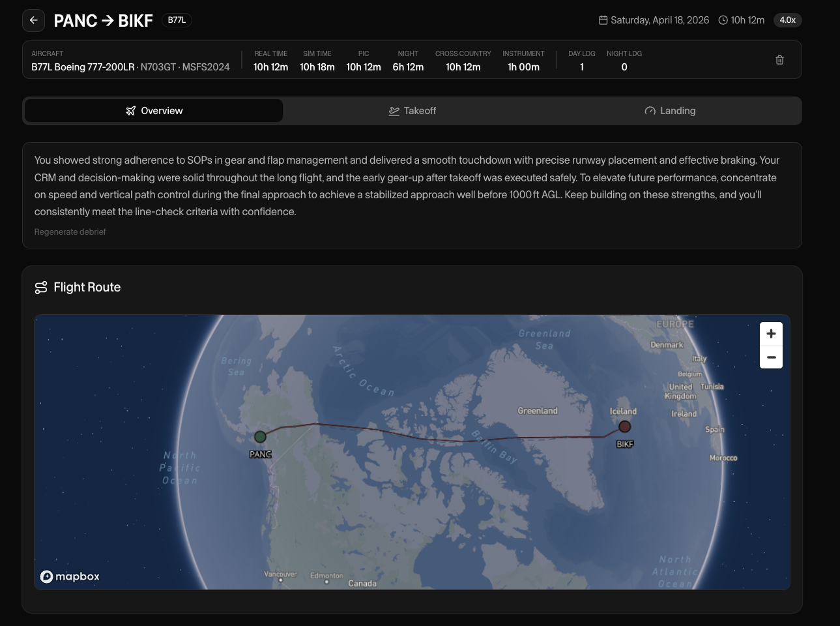Click the BIKF map label

pyautogui.click(x=624, y=444)
